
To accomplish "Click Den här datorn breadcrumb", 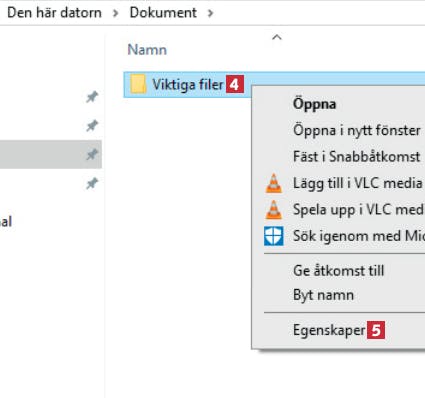I will click(x=54, y=13).
